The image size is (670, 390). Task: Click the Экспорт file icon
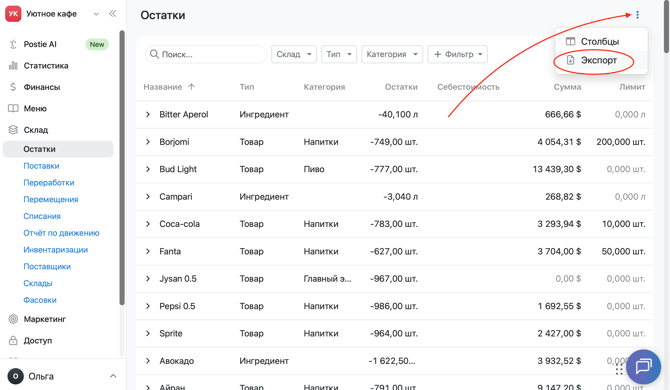click(x=570, y=60)
